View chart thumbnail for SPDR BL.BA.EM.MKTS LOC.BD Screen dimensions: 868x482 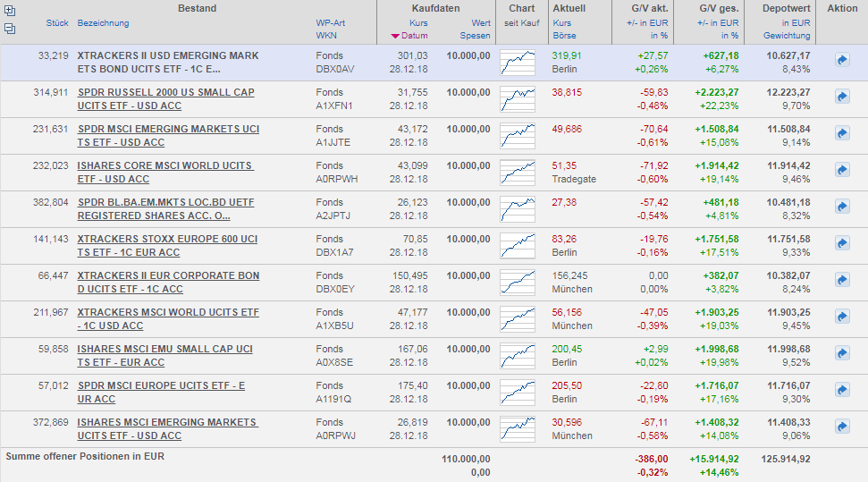pyautogui.click(x=518, y=209)
